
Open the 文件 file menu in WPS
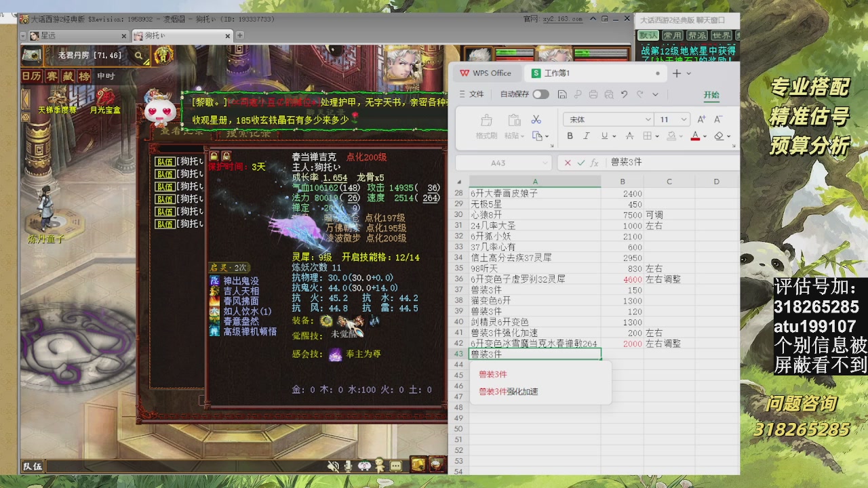click(x=471, y=94)
